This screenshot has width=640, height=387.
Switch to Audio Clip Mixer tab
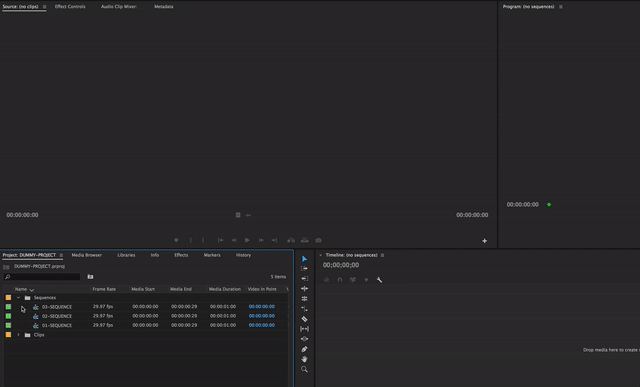pyautogui.click(x=118, y=7)
